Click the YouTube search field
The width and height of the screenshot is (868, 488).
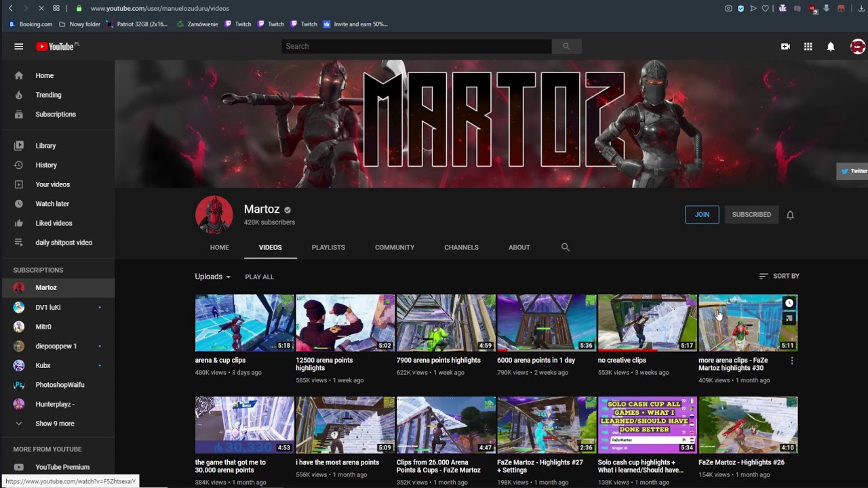coord(416,46)
